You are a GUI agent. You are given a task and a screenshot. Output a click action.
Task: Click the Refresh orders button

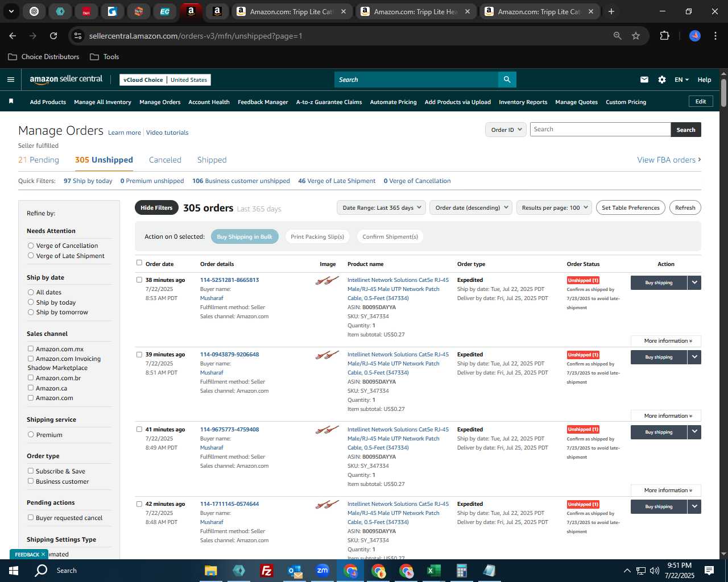(x=685, y=207)
